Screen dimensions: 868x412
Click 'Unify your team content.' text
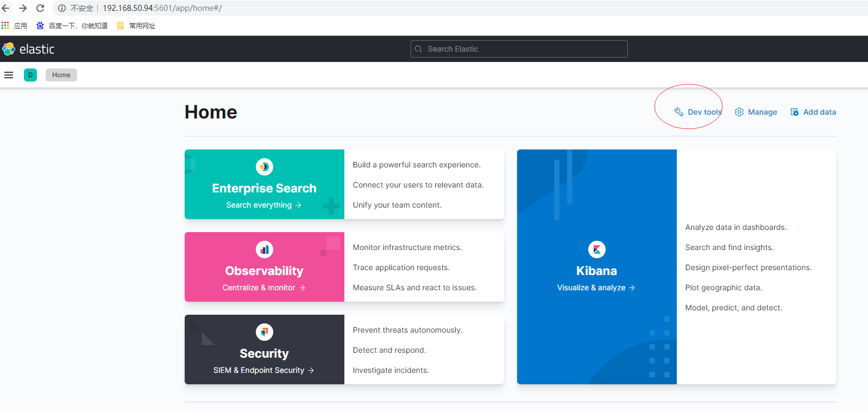click(397, 205)
